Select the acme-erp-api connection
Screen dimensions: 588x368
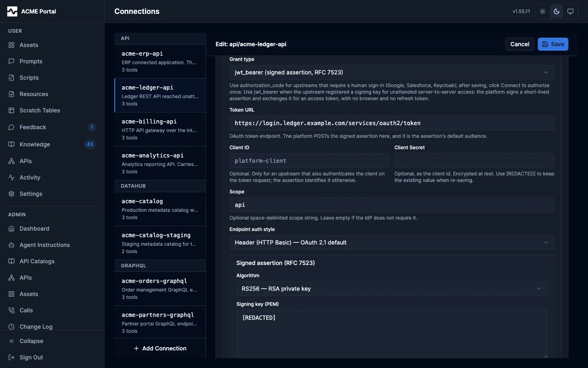coord(160,61)
